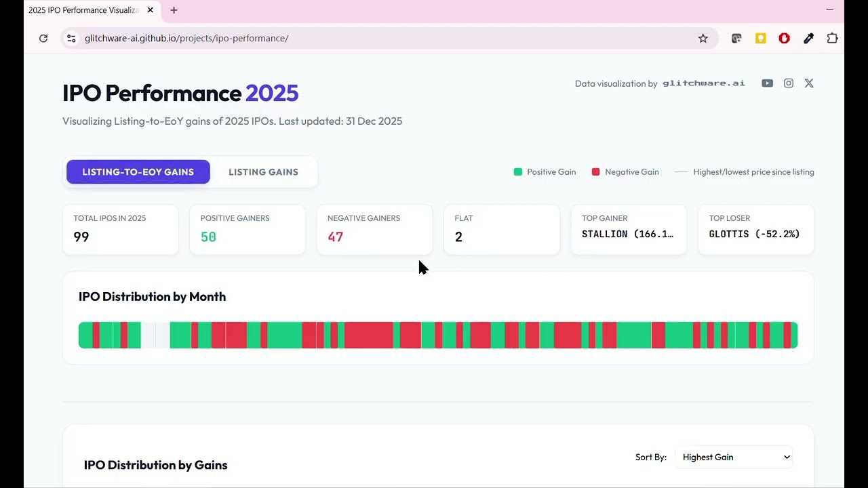Click the Top Loser GLOTTIS card
The width and height of the screenshot is (868, 488).
pyautogui.click(x=756, y=230)
